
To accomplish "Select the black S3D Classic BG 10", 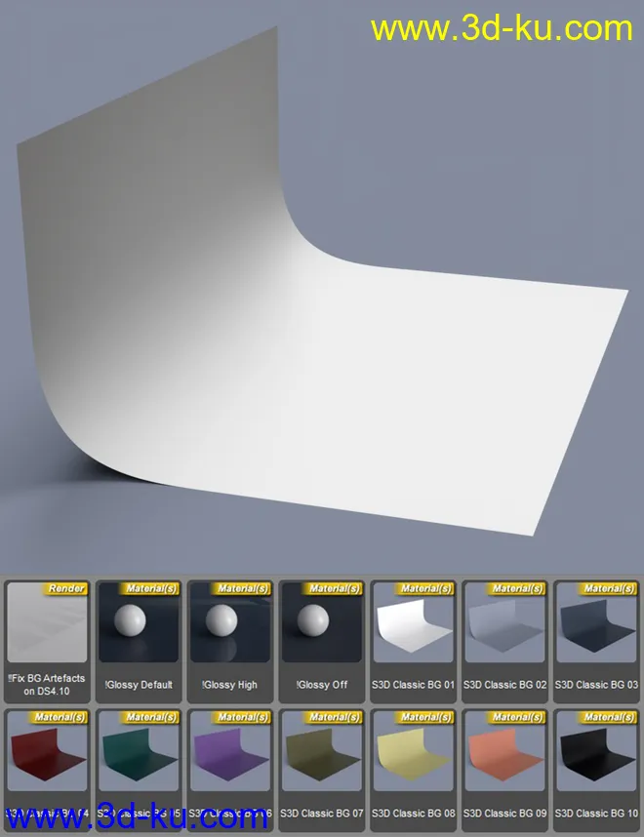I will (x=595, y=759).
